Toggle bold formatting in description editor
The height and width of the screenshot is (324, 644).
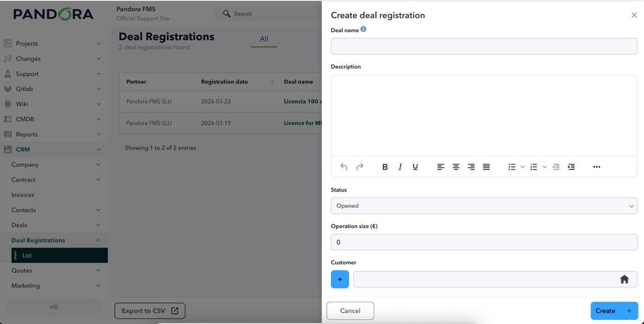(385, 167)
